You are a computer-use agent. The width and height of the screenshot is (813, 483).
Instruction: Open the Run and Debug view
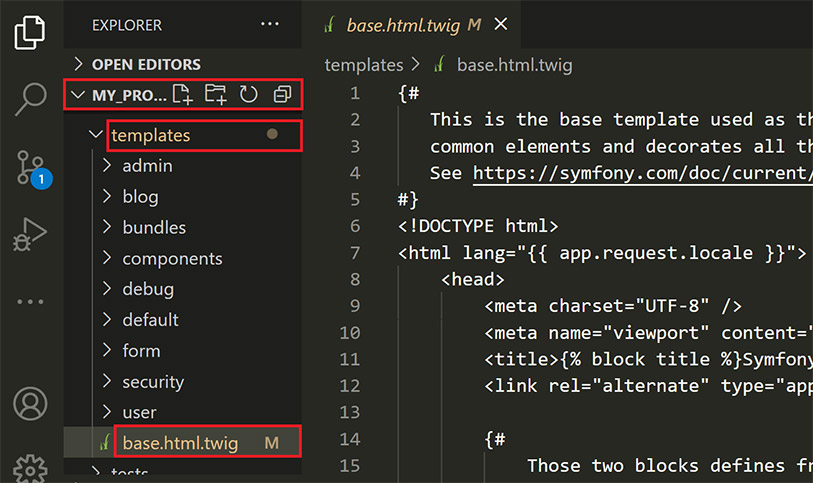coord(31,235)
